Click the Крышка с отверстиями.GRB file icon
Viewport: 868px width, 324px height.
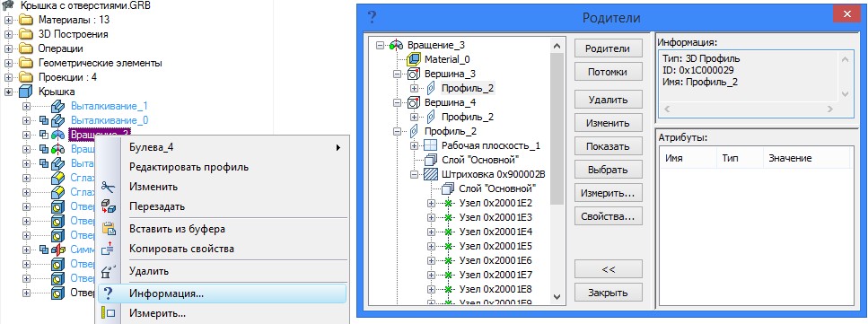click(x=9, y=5)
